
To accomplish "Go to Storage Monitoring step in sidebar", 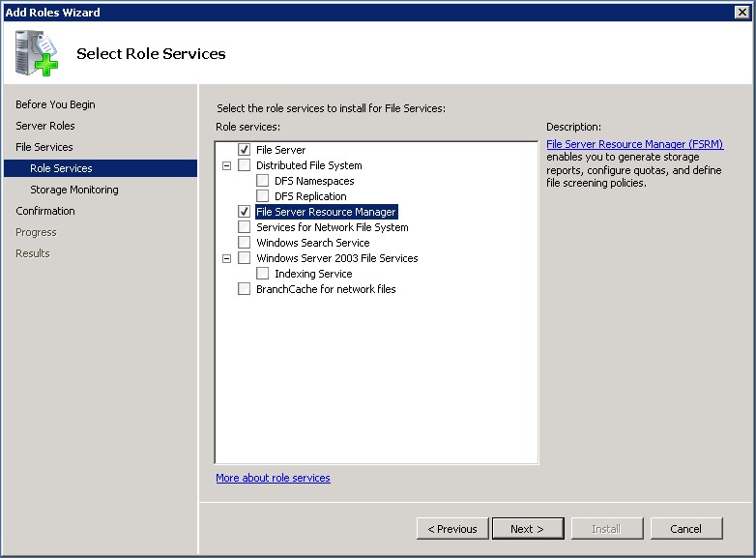I will pos(73,190).
